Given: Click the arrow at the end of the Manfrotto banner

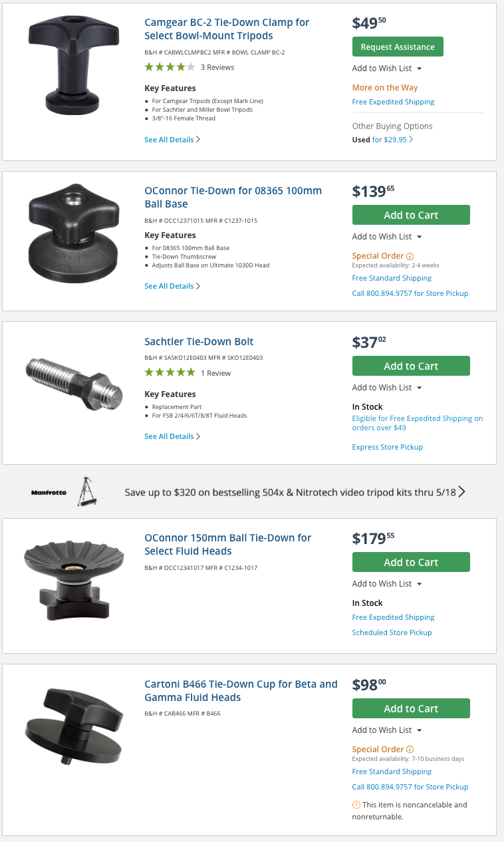Looking at the screenshot, I should pos(461,492).
